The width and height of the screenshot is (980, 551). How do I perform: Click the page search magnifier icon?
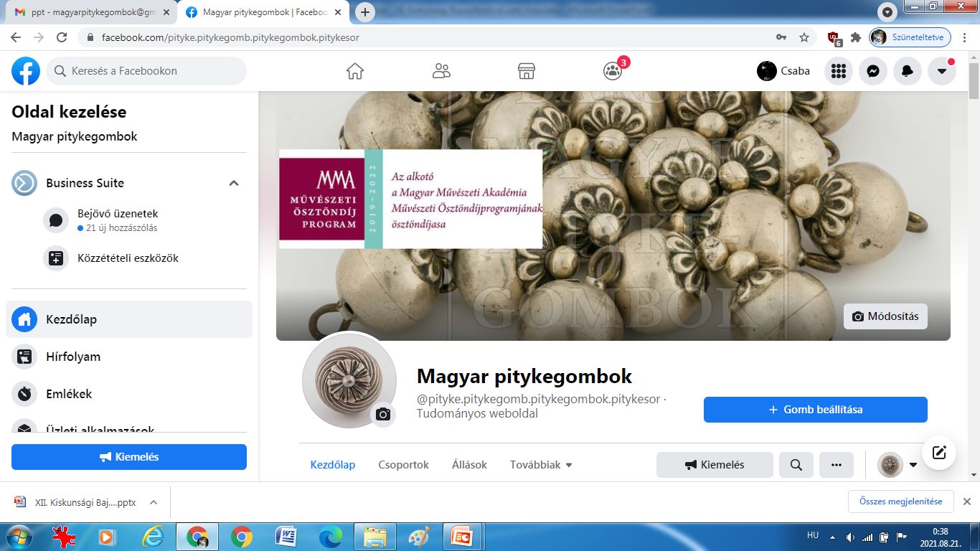click(796, 465)
